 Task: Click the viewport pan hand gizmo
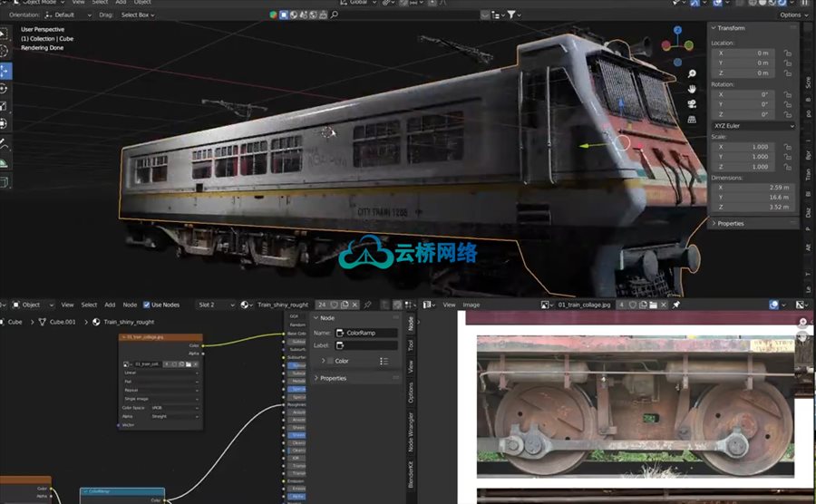pyautogui.click(x=692, y=89)
